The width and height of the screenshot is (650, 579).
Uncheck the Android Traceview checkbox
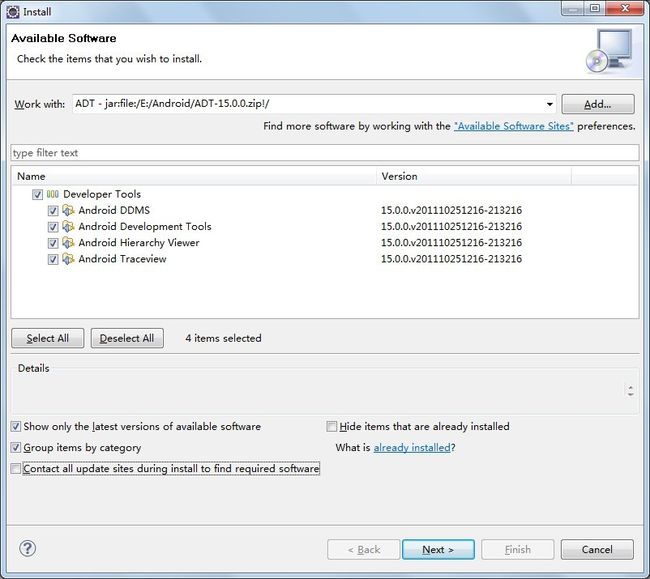[53, 259]
